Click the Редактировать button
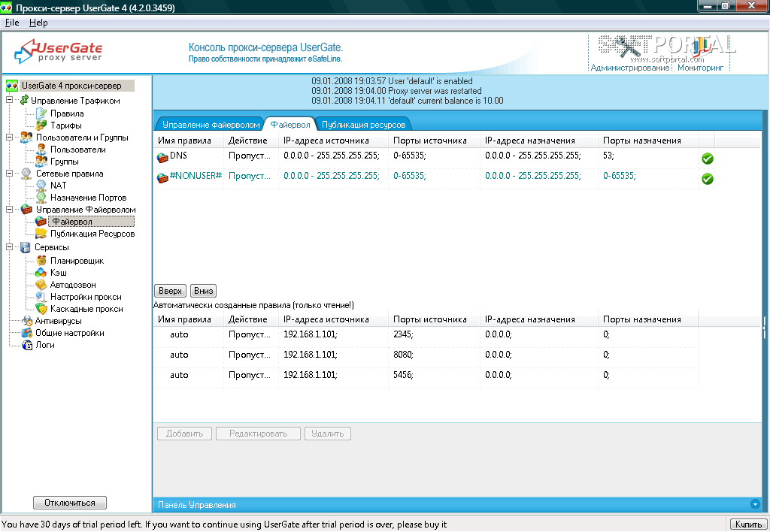 click(x=259, y=434)
